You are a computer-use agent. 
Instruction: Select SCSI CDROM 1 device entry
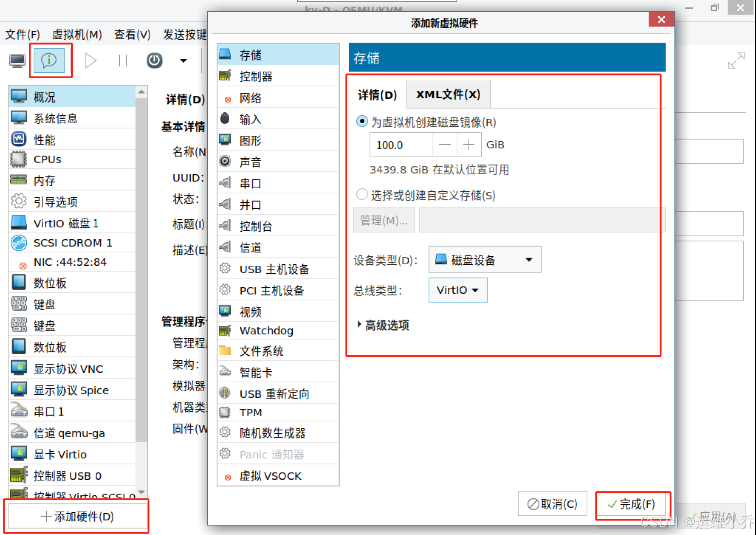73,243
